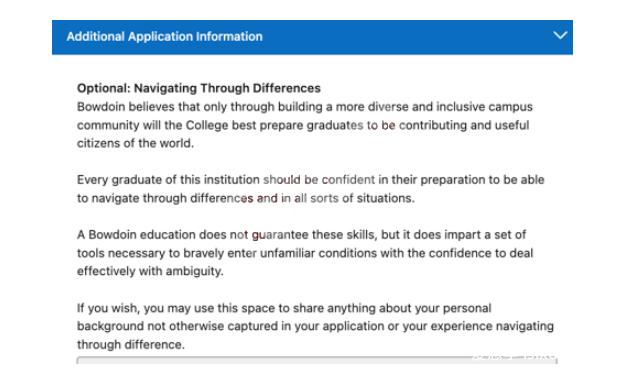Click the line starting 'background not otherwise captured'
Viewport: 619px width, 376px height.
tap(315, 326)
